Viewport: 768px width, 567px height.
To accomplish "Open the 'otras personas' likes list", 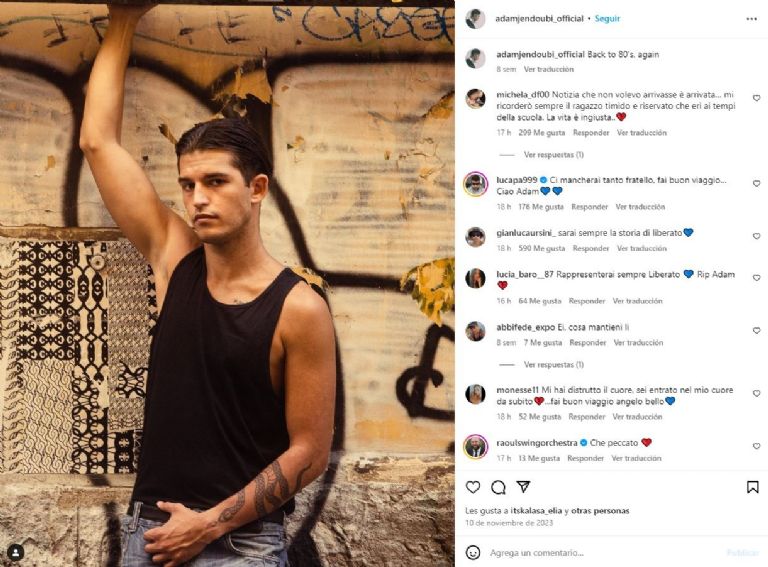I will click(x=600, y=511).
